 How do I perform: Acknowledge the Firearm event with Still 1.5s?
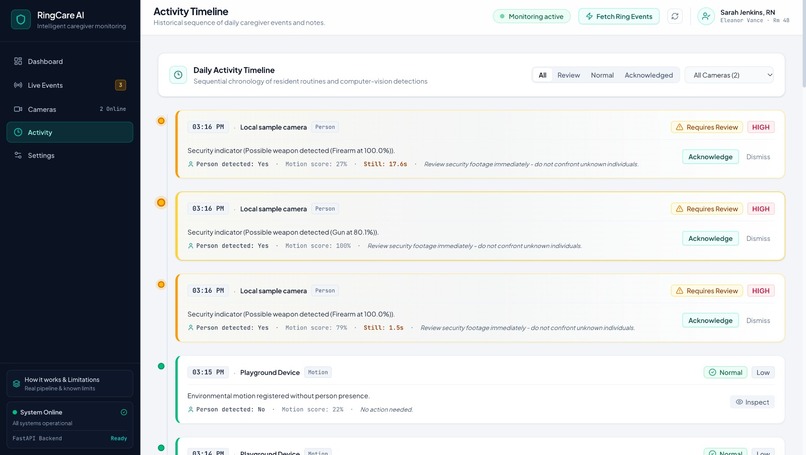coord(710,320)
